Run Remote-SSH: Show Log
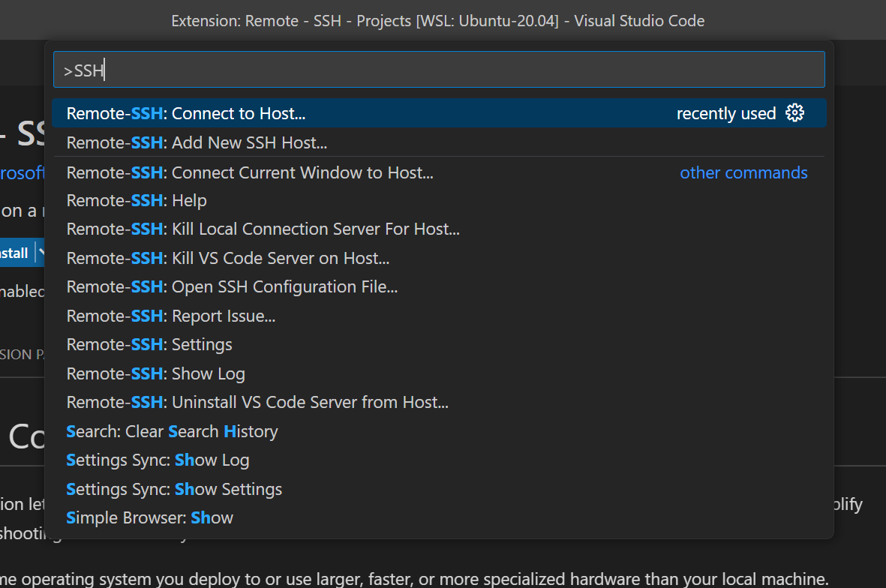Viewport: 886px width, 588px height. click(155, 373)
